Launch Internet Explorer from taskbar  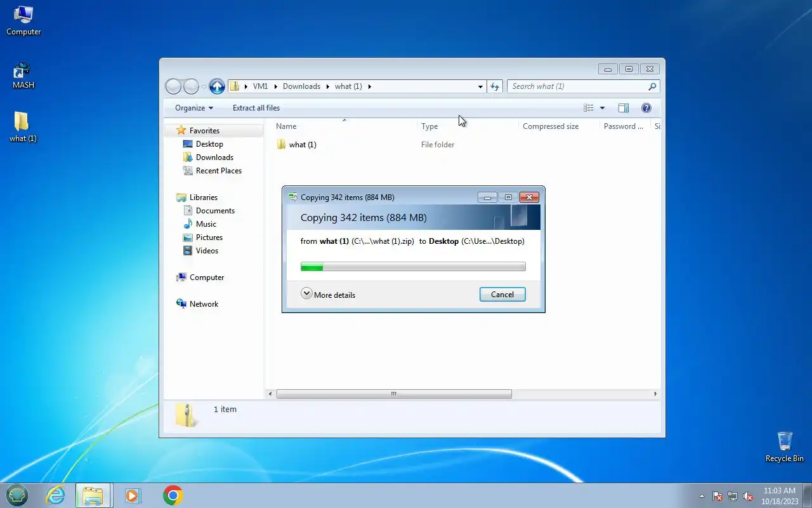tap(56, 495)
